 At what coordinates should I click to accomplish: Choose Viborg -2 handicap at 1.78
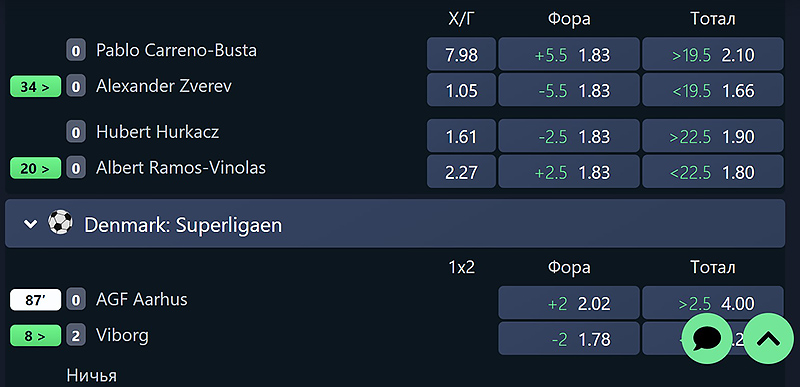(x=569, y=339)
